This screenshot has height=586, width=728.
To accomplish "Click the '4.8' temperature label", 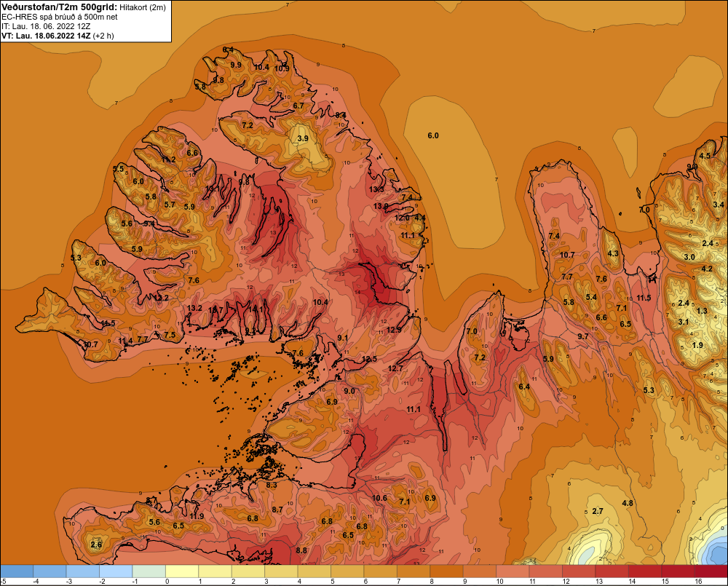I will tap(628, 503).
